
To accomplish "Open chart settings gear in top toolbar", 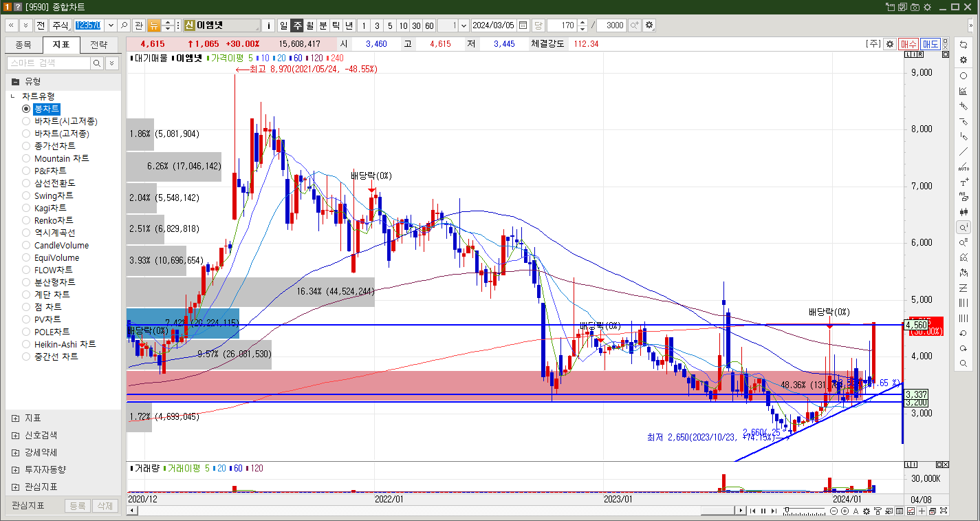I will 649,25.
